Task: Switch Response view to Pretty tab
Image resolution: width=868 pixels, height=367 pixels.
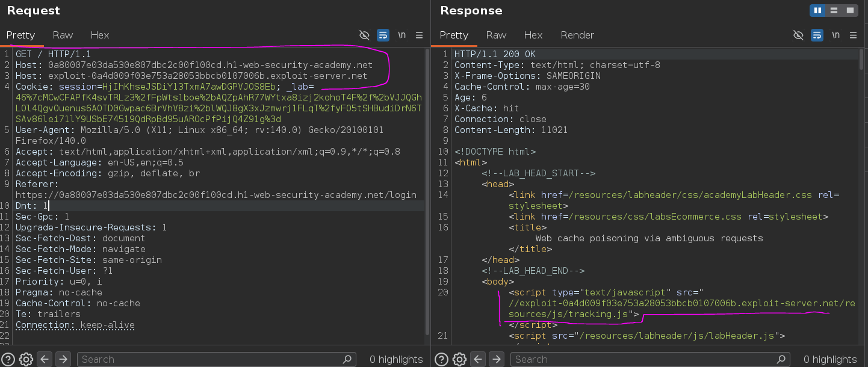Action: pos(454,35)
